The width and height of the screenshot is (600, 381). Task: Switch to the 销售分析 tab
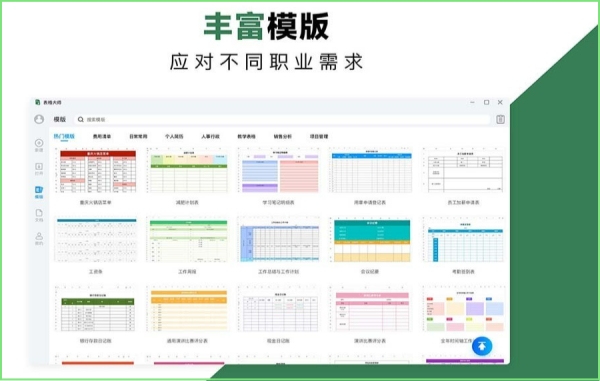(x=283, y=136)
